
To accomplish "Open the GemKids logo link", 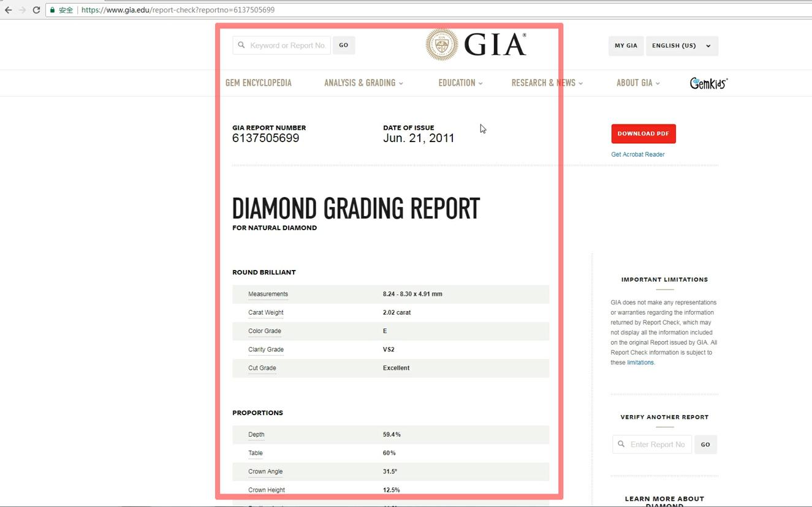I will 708,83.
